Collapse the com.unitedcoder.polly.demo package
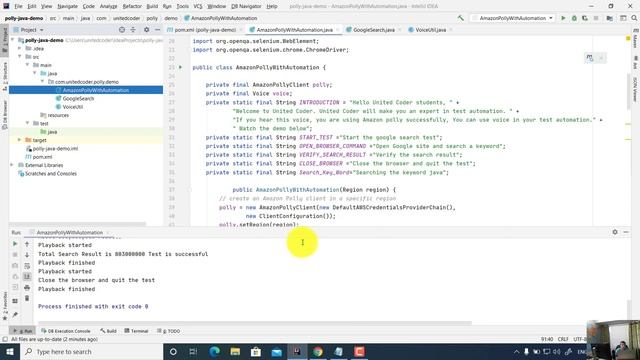The height and width of the screenshot is (360, 640). 42,82
